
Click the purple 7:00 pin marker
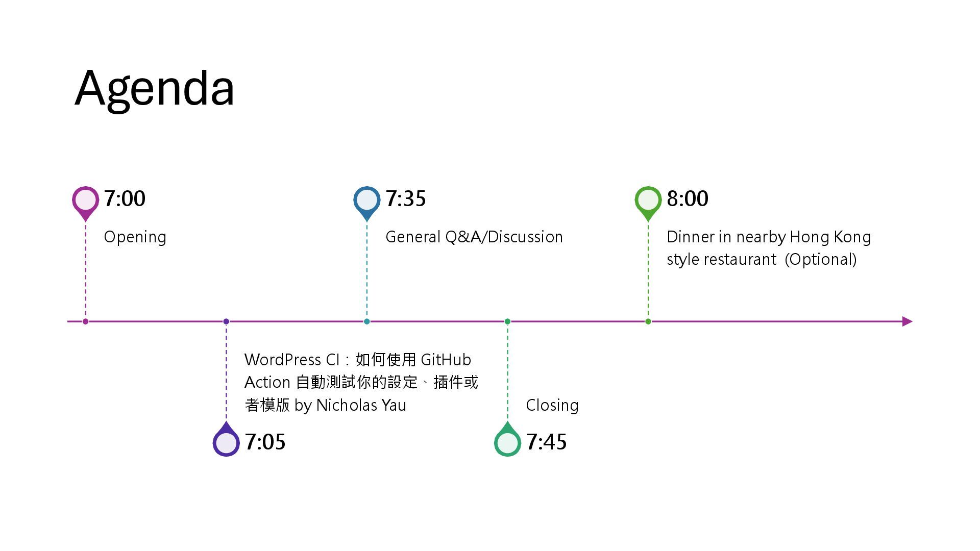click(x=85, y=199)
